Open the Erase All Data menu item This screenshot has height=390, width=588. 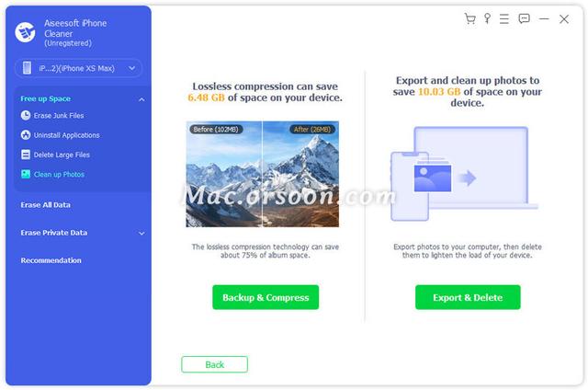(45, 205)
